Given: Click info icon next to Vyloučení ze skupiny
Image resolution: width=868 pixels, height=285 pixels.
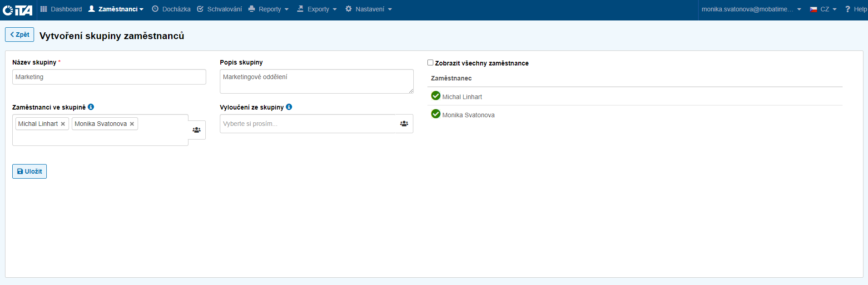Looking at the screenshot, I should [x=289, y=107].
